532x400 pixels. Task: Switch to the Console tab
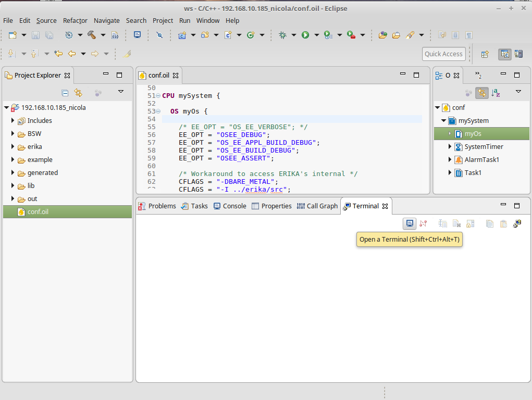230,206
